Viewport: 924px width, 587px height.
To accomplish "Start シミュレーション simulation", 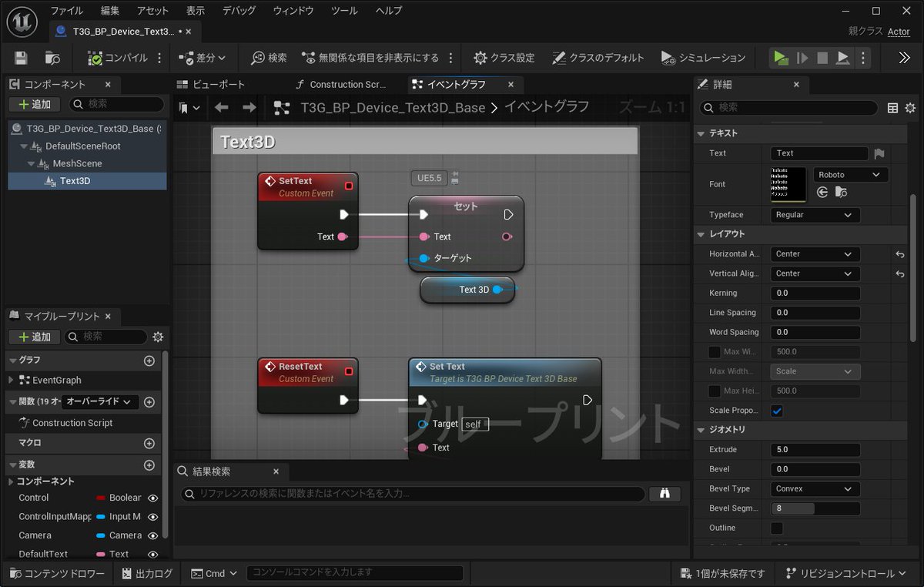I will pos(704,58).
